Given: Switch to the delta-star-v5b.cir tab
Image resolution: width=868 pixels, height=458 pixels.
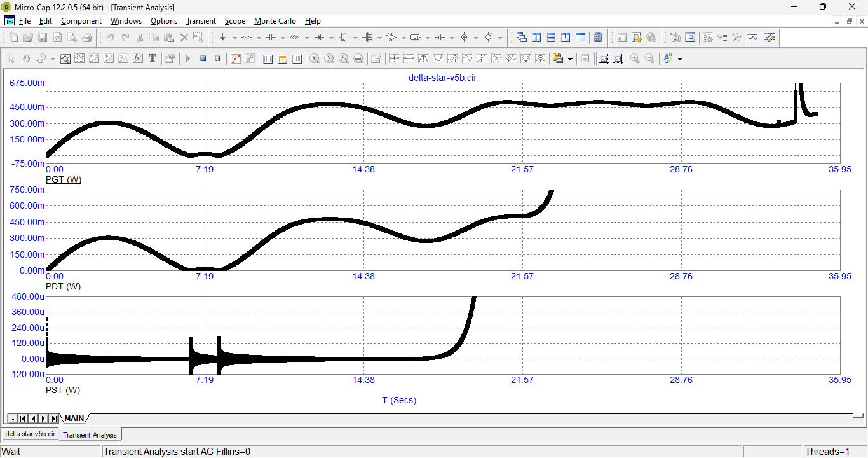Looking at the screenshot, I should coord(30,434).
